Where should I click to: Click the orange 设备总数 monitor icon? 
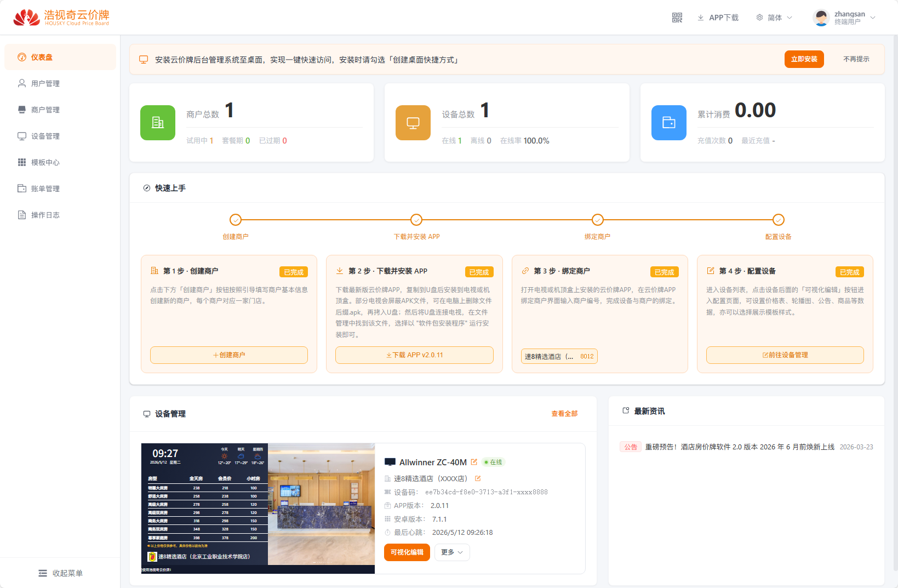[413, 123]
